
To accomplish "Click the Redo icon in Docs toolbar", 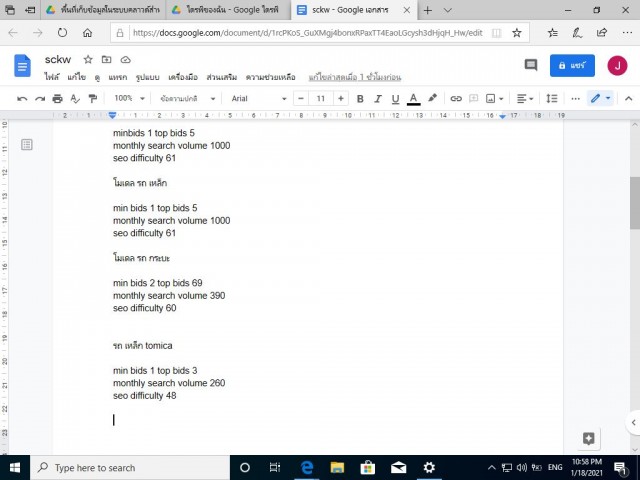I will click(x=40, y=98).
